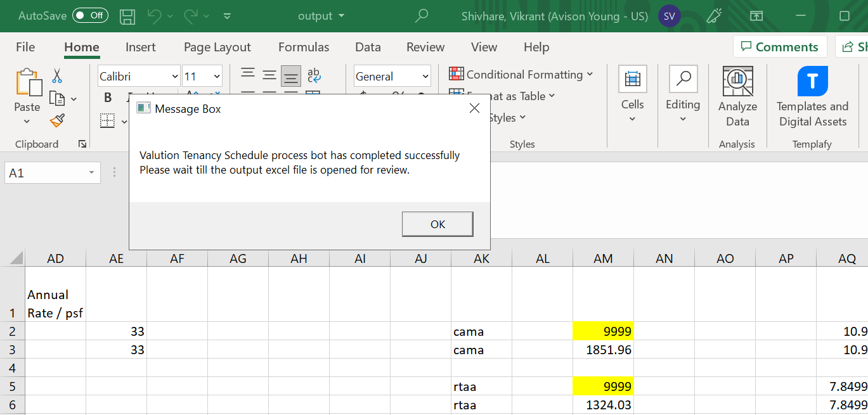Image resolution: width=868 pixels, height=415 pixels.
Task: Click Conditional Formatting icon button
Action: coord(521,74)
